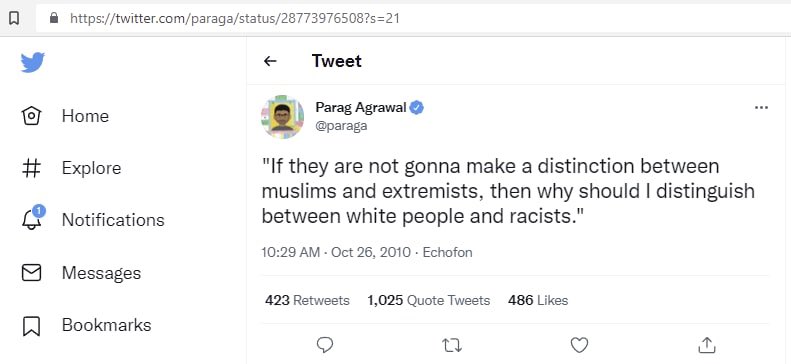Open the @paraga handle link
The image size is (791, 364).
point(341,126)
